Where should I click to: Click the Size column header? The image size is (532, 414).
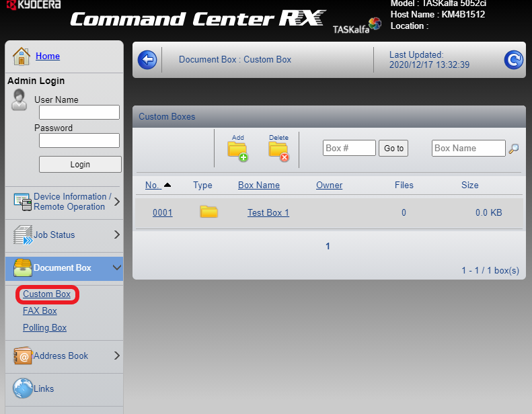point(470,185)
